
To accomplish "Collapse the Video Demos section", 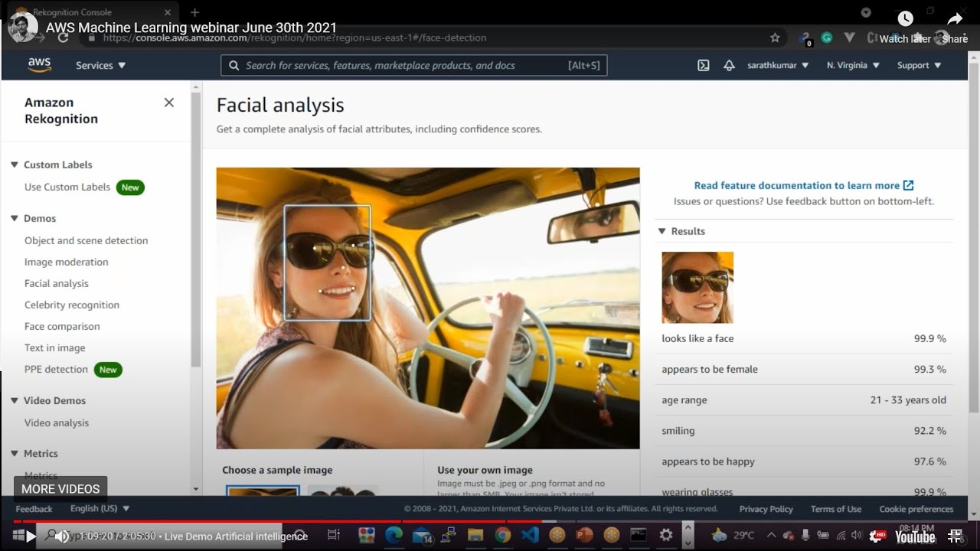I will (14, 400).
